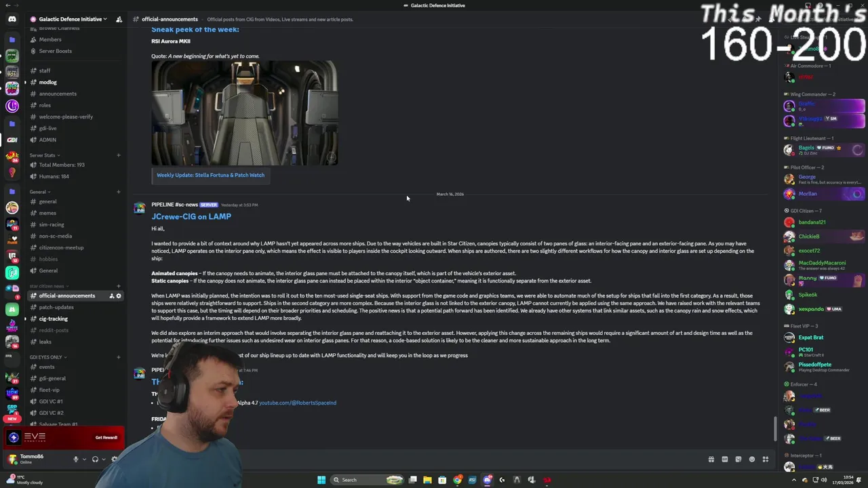Open Windows notification bell in taskbar
This screenshot has height=488, width=868.
pyautogui.click(x=857, y=480)
